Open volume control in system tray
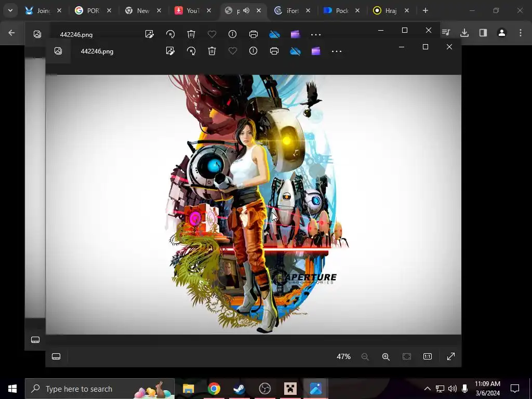 point(453,389)
